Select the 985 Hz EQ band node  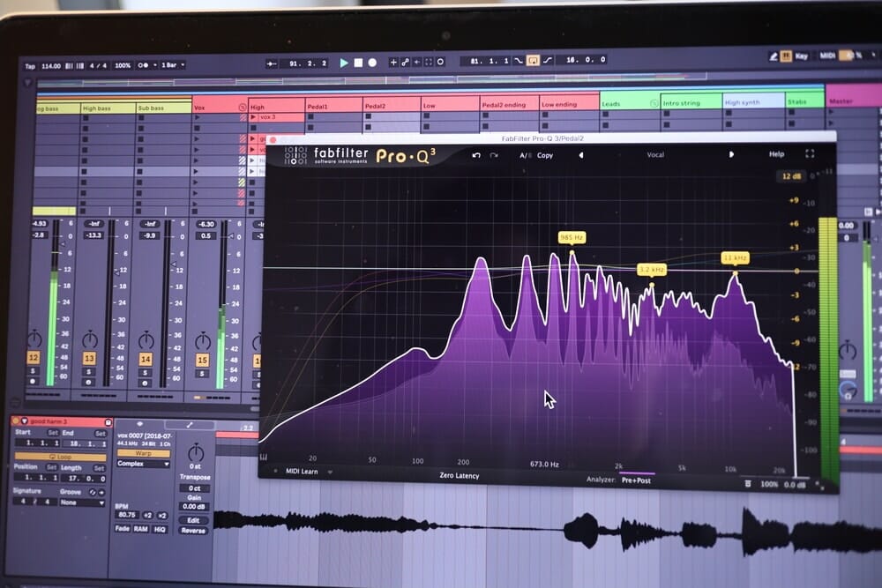point(572,252)
